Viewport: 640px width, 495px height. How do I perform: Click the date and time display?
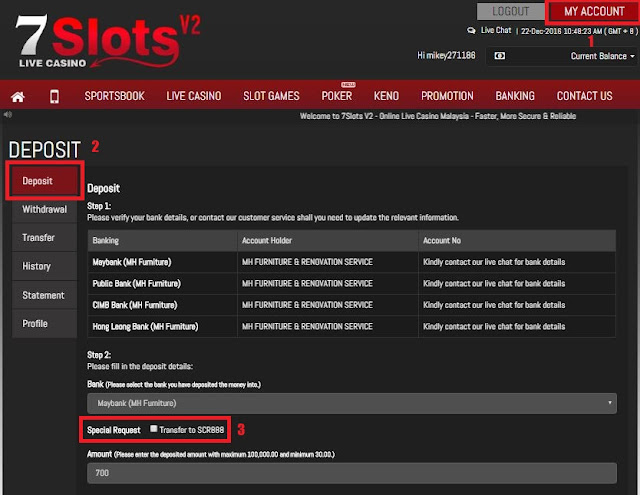coord(578,31)
